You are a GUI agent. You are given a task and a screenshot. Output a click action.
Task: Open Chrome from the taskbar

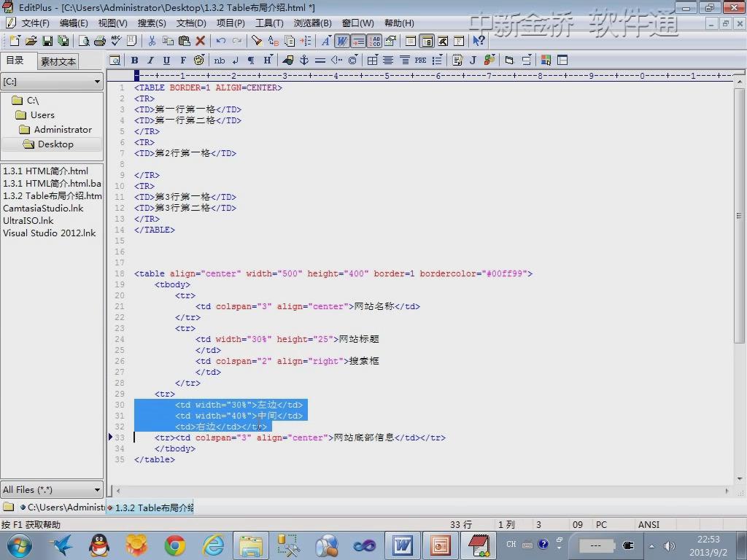click(175, 545)
